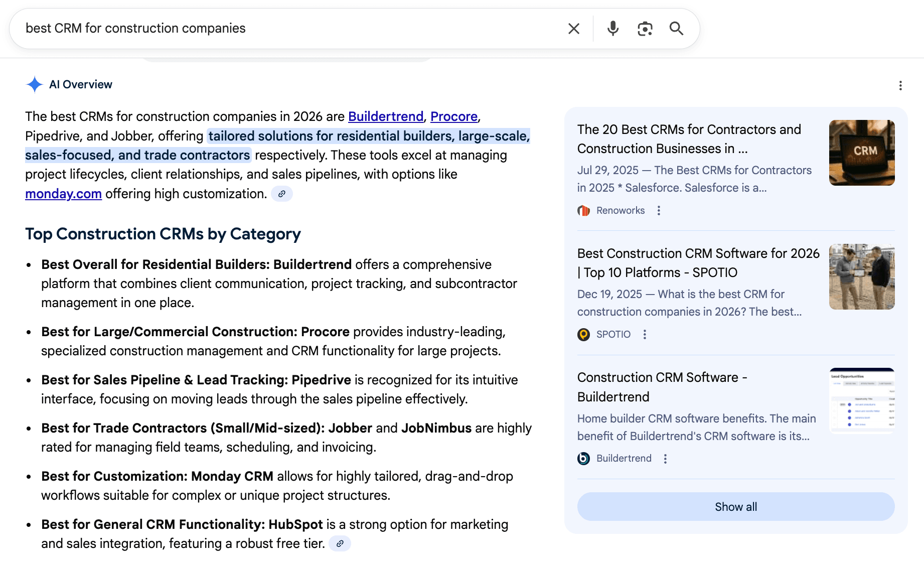Image resolution: width=924 pixels, height=563 pixels.
Task: Open the three-dot menu beside Renoworks
Action: 659,211
